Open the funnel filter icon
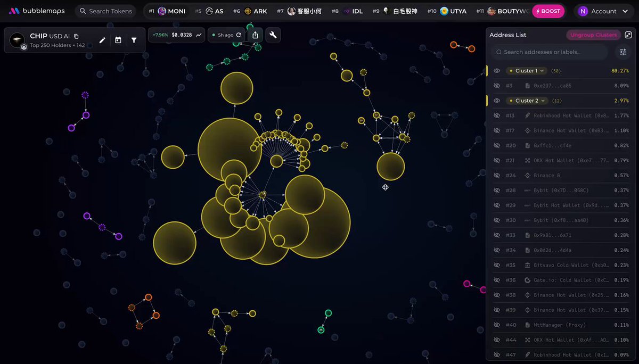The height and width of the screenshot is (364, 639). 134,40
